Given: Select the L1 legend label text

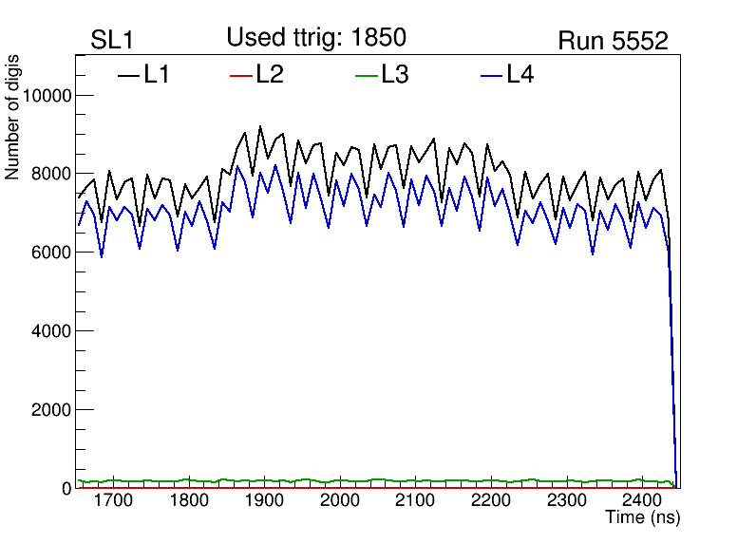Looking at the screenshot, I should click(157, 74).
